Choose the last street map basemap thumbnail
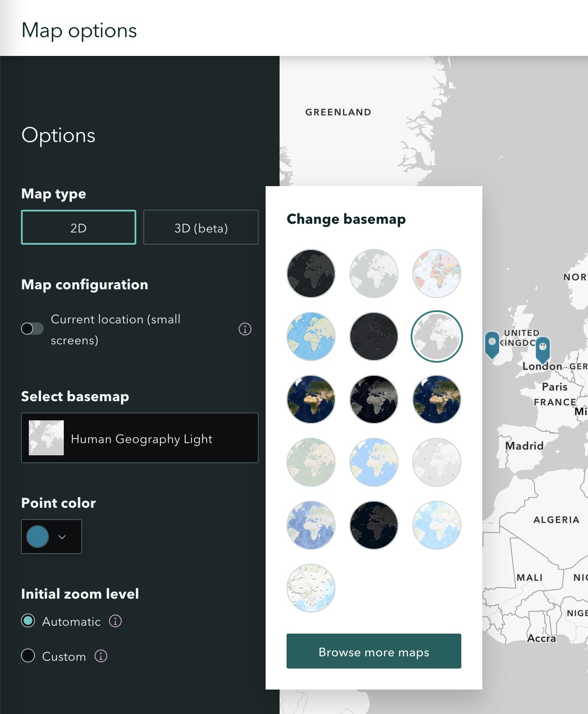The image size is (588, 714). [311, 588]
